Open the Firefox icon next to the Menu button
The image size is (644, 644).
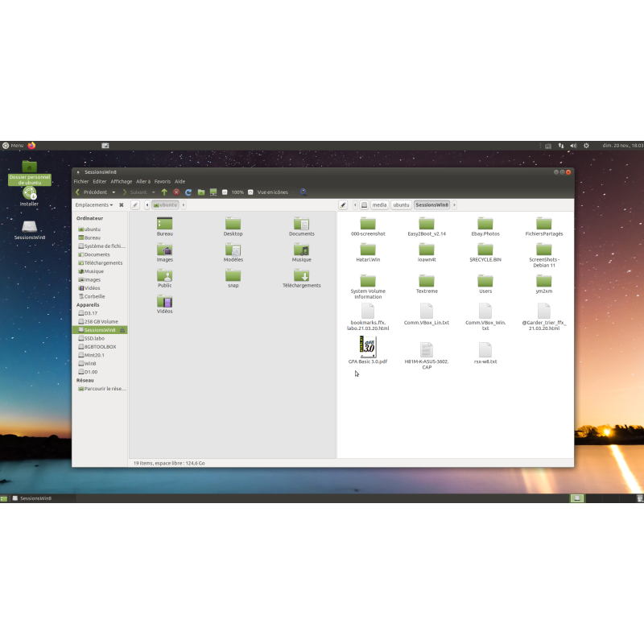[31, 146]
